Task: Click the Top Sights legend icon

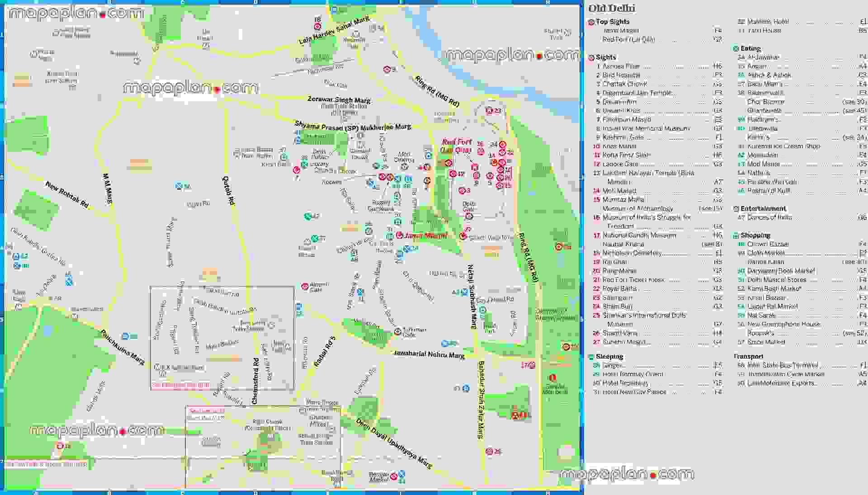Action: (x=591, y=22)
